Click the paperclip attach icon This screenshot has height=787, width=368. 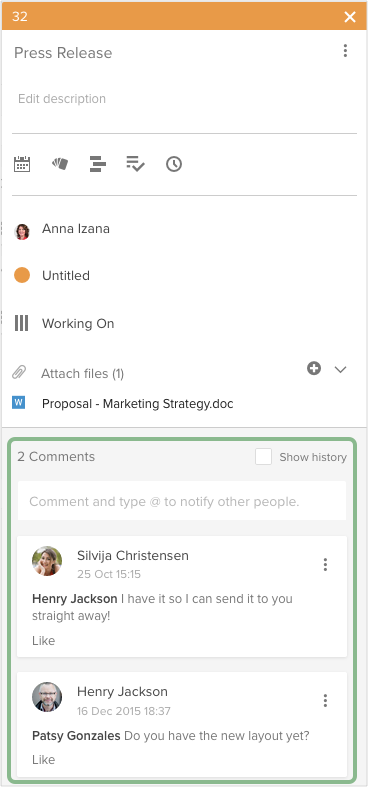coord(19,373)
